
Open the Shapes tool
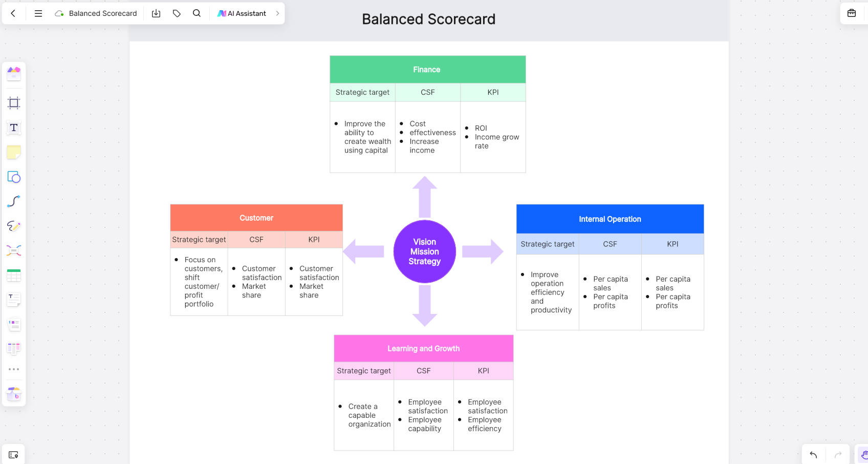(14, 177)
